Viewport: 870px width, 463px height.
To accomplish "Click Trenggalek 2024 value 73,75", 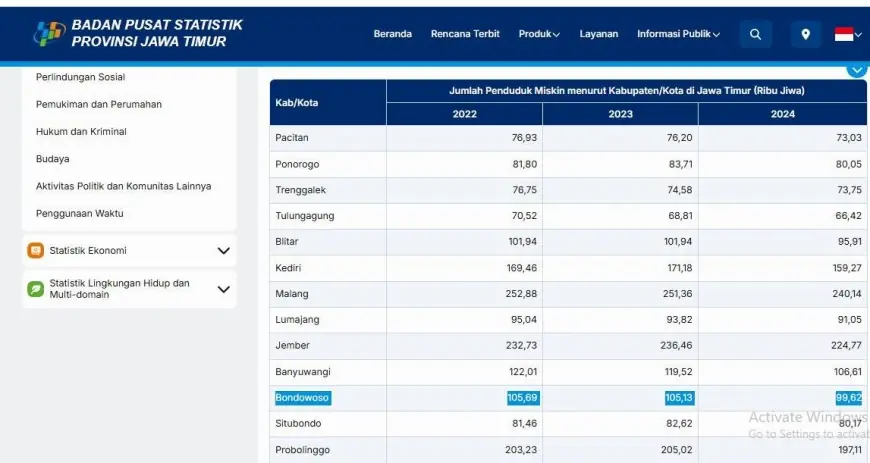I will (x=849, y=190).
